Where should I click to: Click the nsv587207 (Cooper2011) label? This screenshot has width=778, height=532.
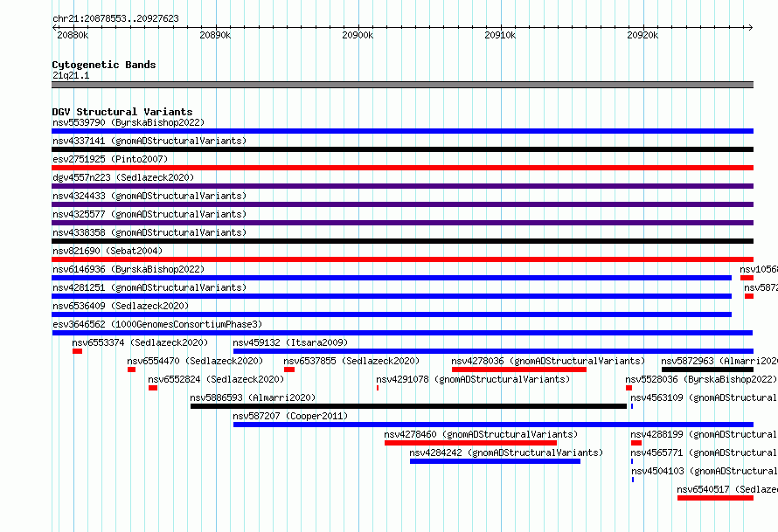(x=290, y=416)
